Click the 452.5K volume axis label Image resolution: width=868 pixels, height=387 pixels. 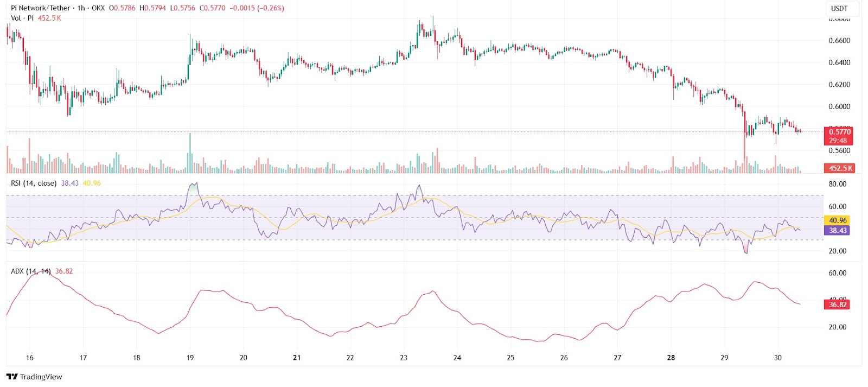(x=839, y=168)
